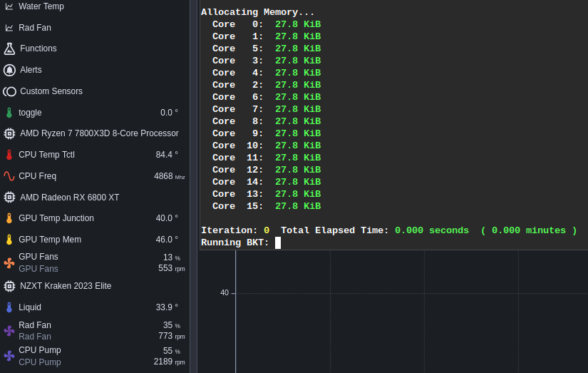Select the AMD Ryzen 7 7800X3D device

coord(99,133)
